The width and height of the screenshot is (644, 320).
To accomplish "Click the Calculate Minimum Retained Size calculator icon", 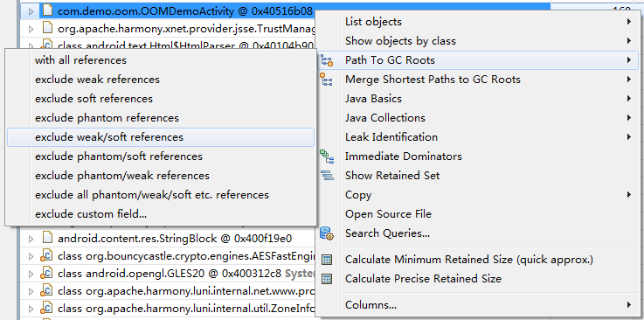I will tap(327, 260).
